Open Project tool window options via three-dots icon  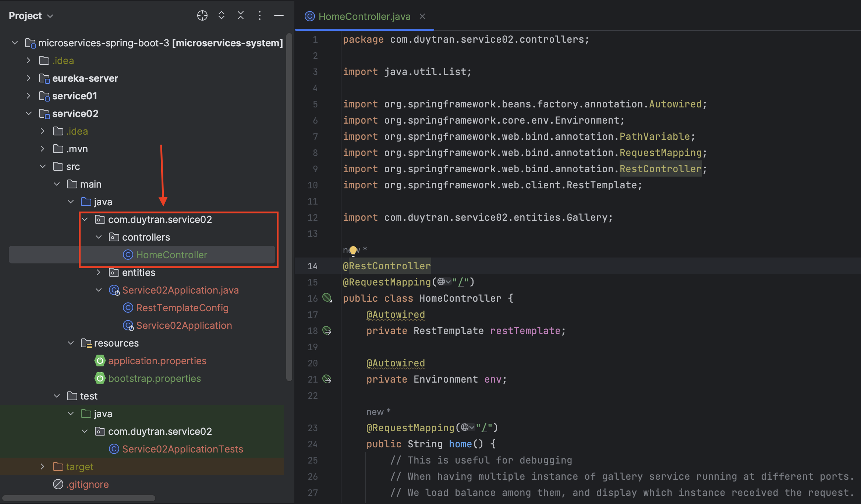click(260, 15)
